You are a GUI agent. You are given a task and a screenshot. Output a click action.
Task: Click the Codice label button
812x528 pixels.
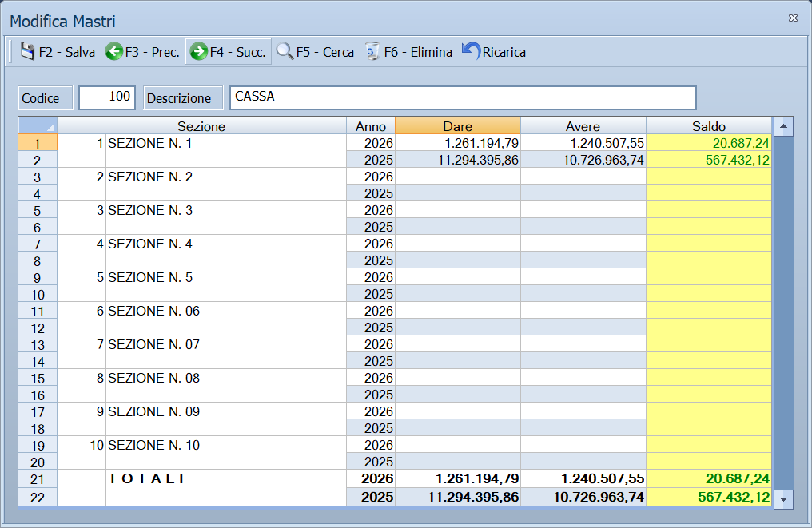45,97
